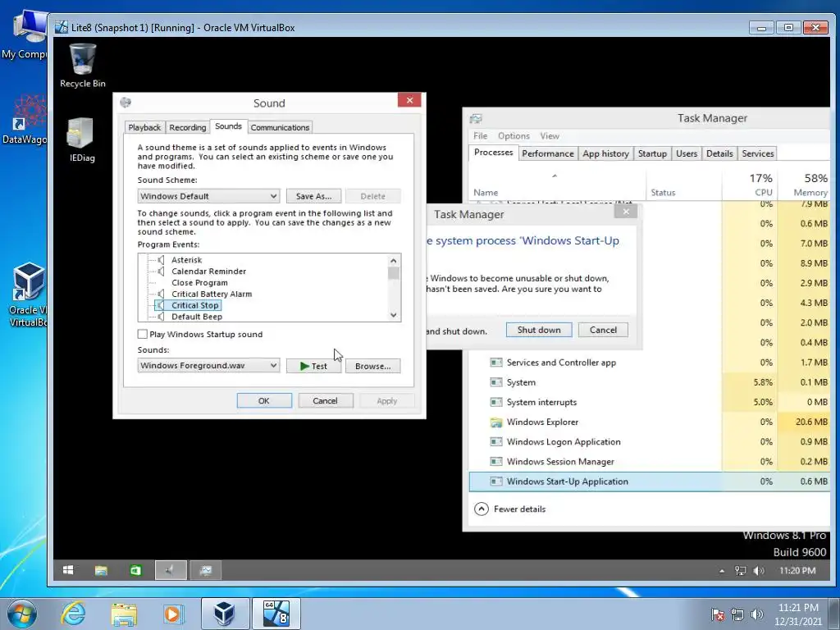Open the Details tab in Task Manager
This screenshot has width=840, height=630.
719,153
